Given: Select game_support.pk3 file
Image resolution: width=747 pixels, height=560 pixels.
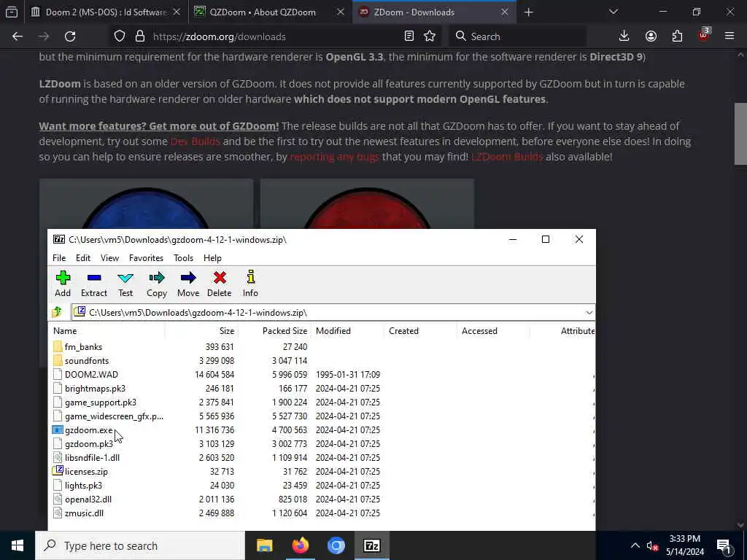Looking at the screenshot, I should point(101,402).
